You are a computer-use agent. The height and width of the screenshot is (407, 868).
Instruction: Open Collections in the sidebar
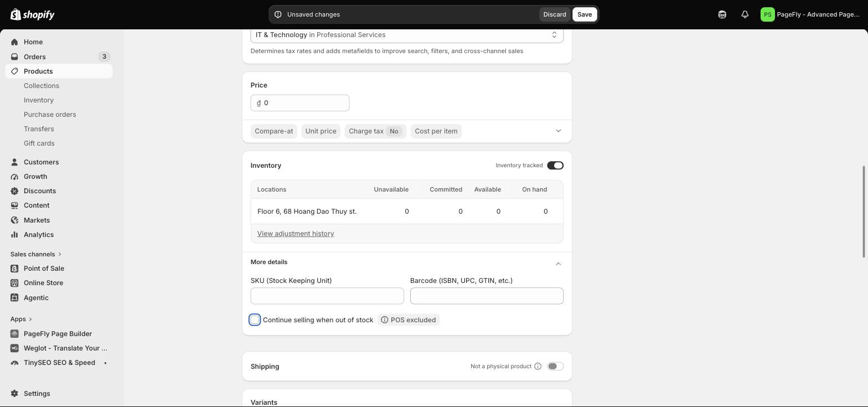pyautogui.click(x=42, y=86)
